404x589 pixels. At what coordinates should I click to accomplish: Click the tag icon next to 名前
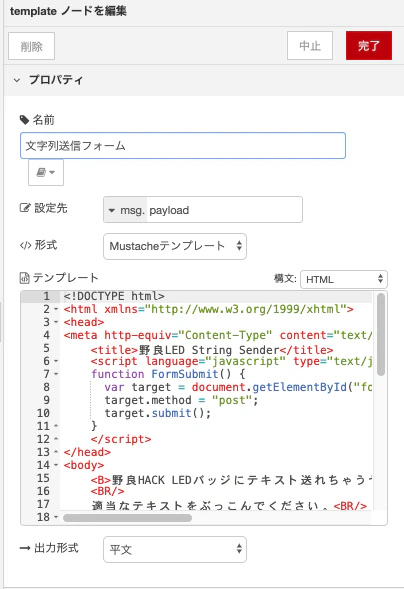(x=24, y=120)
